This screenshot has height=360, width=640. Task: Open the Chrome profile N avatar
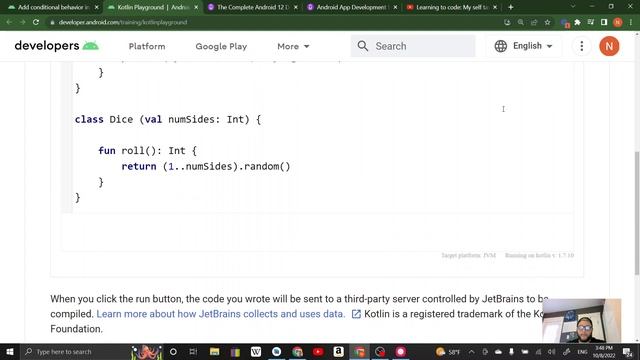(x=618, y=22)
